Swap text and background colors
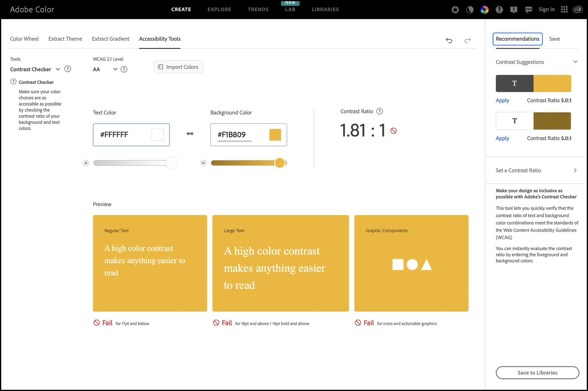The width and height of the screenshot is (588, 391). 190,134
